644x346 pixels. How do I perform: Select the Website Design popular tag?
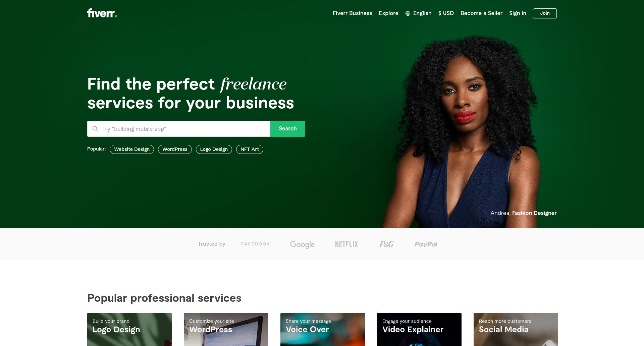point(132,149)
